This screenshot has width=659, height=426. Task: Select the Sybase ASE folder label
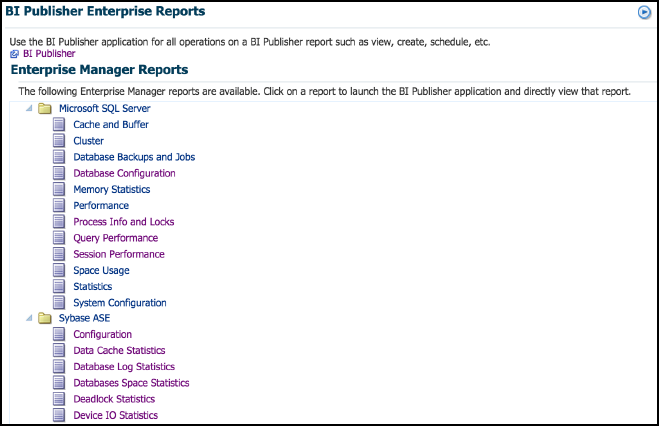pos(84,318)
